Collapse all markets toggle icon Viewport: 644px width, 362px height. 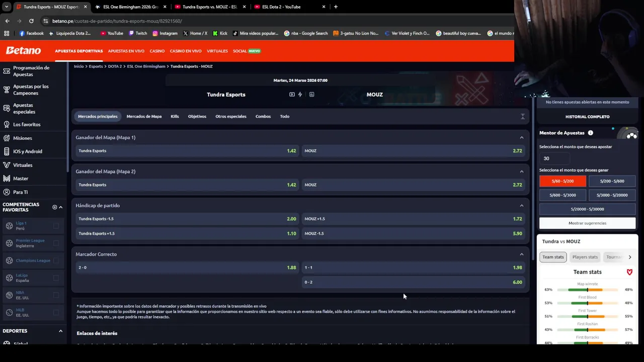click(x=522, y=116)
